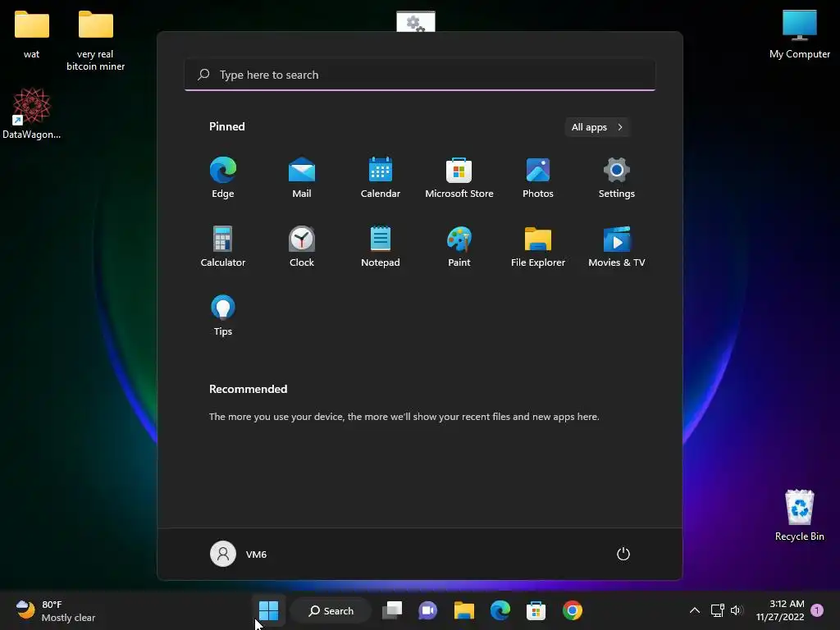Open the clock showing 3:12 AM
Viewport: 840px width, 630px height.
(x=780, y=610)
